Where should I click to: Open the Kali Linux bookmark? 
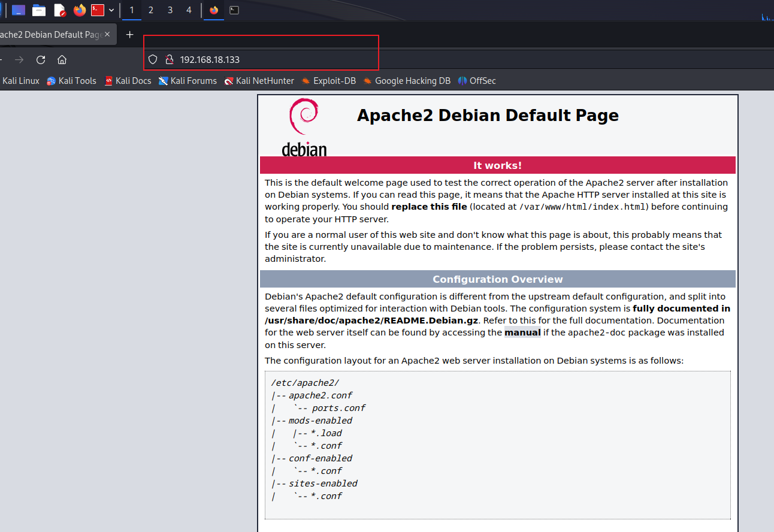pos(21,81)
